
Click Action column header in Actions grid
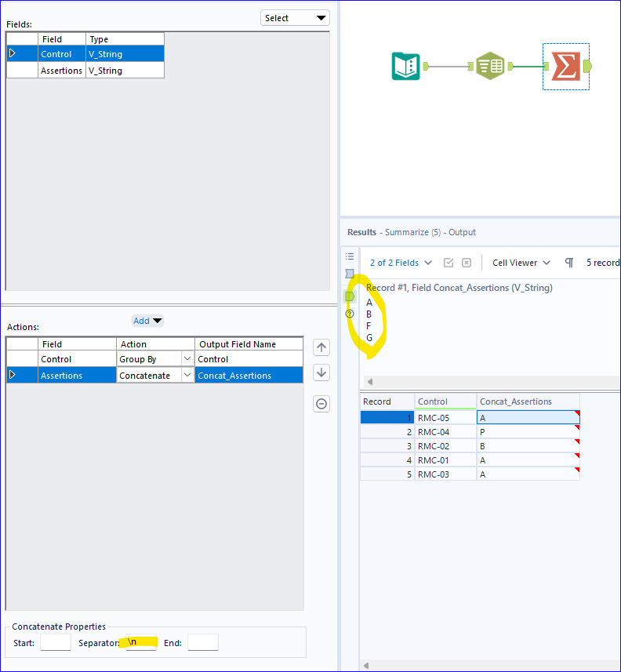[x=155, y=344]
